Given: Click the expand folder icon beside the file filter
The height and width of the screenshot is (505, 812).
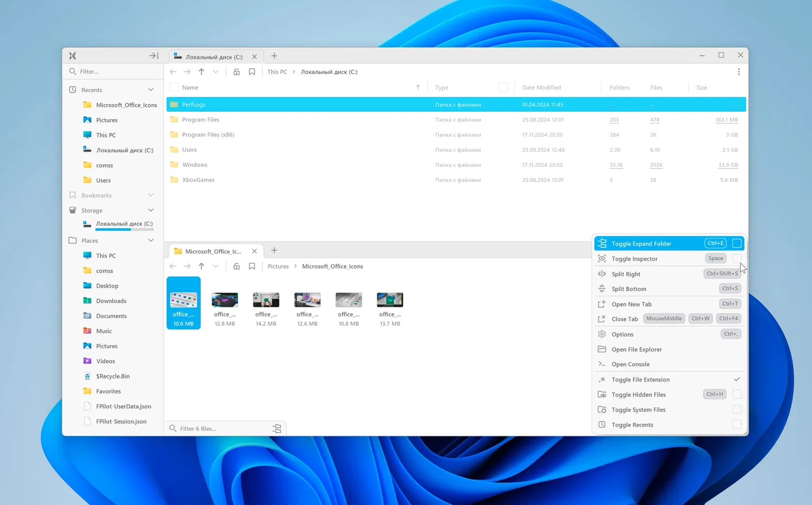Looking at the screenshot, I should (277, 429).
